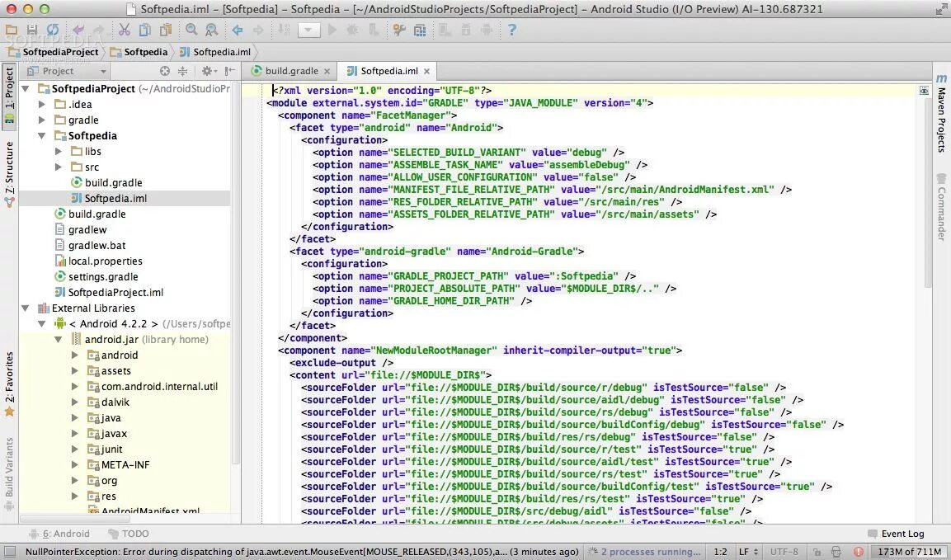Select SoftpediaProject.iml file
This screenshot has height=560, width=951.
(109, 293)
